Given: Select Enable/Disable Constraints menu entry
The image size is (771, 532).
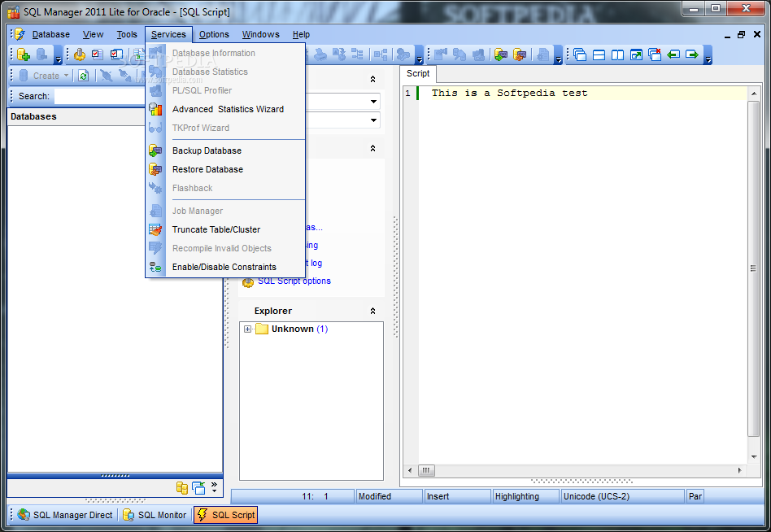Looking at the screenshot, I should pyautogui.click(x=226, y=267).
